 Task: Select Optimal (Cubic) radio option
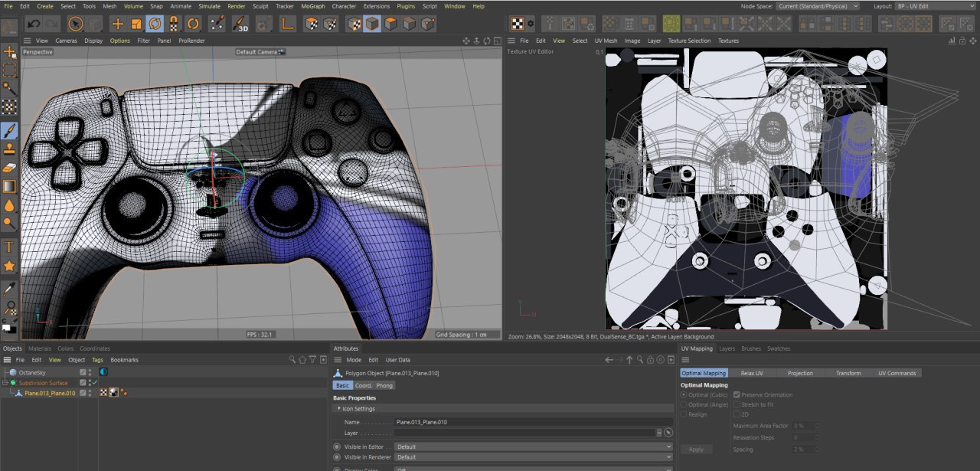[684, 394]
